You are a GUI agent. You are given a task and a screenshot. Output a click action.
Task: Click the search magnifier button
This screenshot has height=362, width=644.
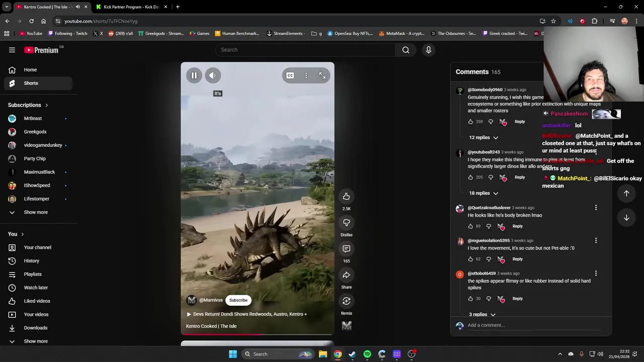click(406, 50)
